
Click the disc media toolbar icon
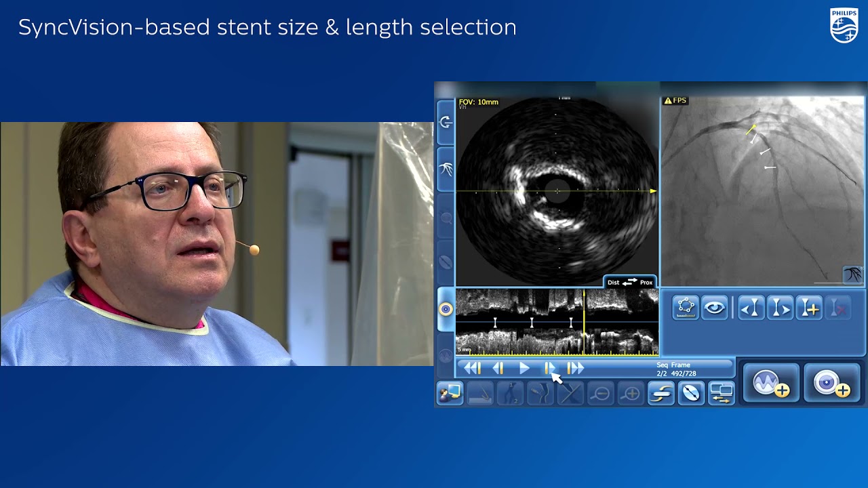click(691, 393)
